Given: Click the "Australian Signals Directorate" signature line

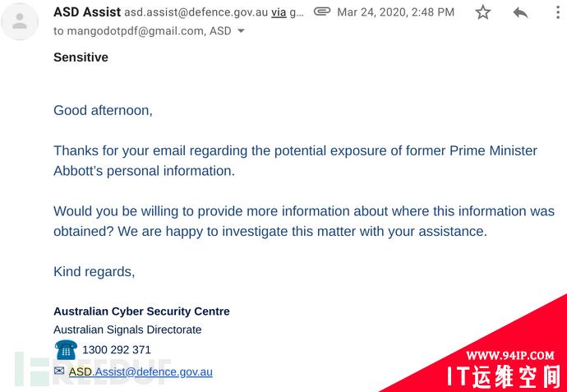Looking at the screenshot, I should tap(127, 330).
